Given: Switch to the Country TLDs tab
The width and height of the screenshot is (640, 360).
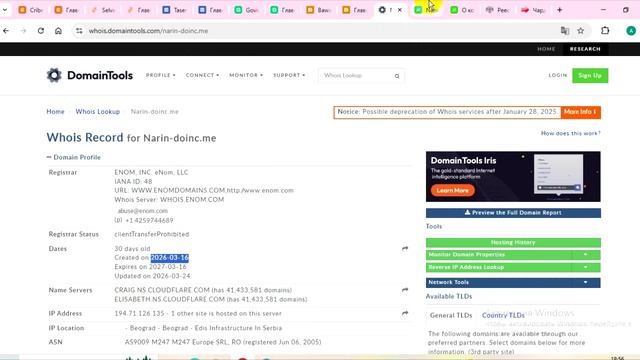Looking at the screenshot, I should [503, 315].
